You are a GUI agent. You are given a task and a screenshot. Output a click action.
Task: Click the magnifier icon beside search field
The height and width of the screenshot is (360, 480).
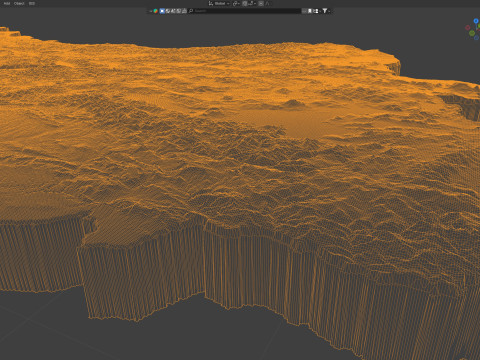point(191,11)
